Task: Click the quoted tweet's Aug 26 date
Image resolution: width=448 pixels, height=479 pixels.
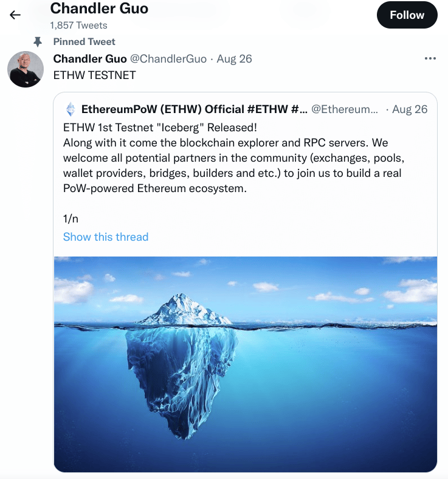Action: (x=410, y=109)
